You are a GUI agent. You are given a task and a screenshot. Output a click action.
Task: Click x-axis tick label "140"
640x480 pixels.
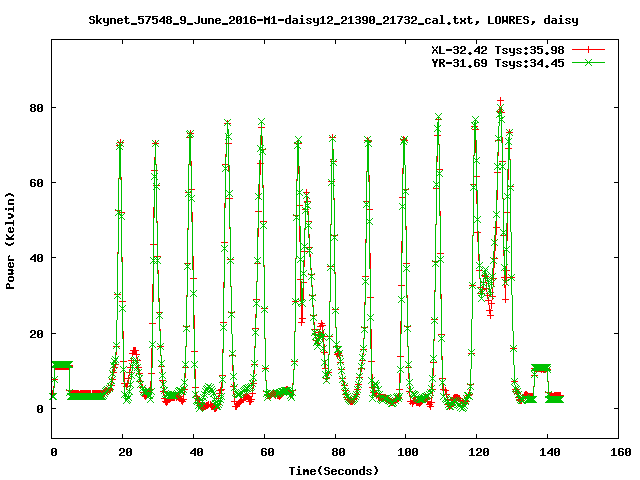[549, 452]
